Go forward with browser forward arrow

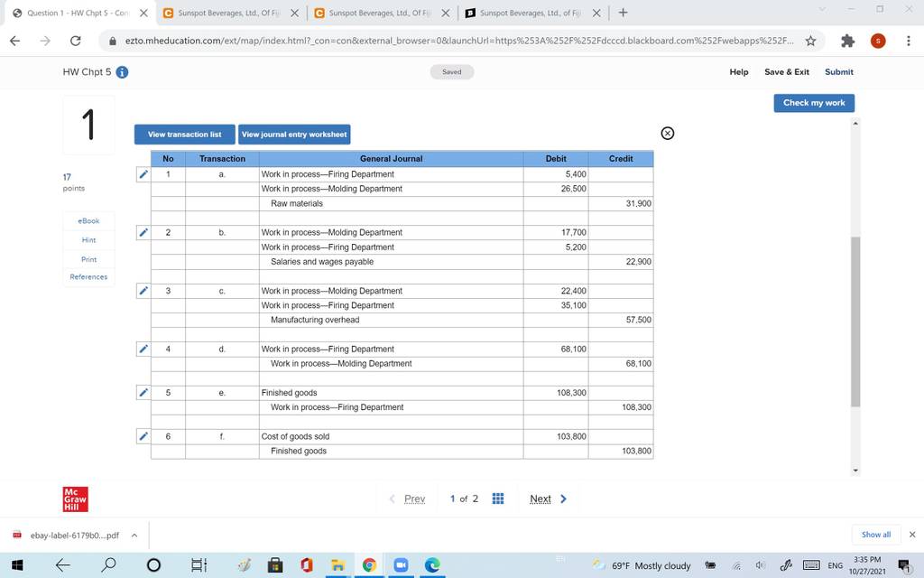coord(45,41)
